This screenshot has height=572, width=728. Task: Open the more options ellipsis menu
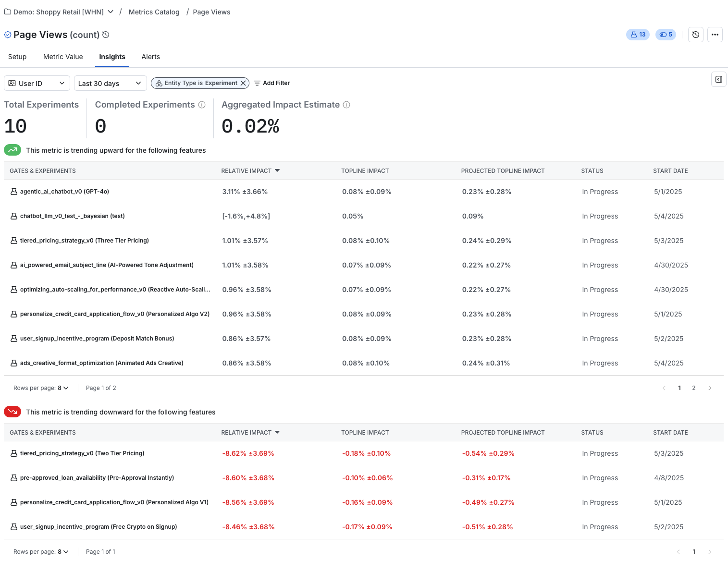point(715,34)
